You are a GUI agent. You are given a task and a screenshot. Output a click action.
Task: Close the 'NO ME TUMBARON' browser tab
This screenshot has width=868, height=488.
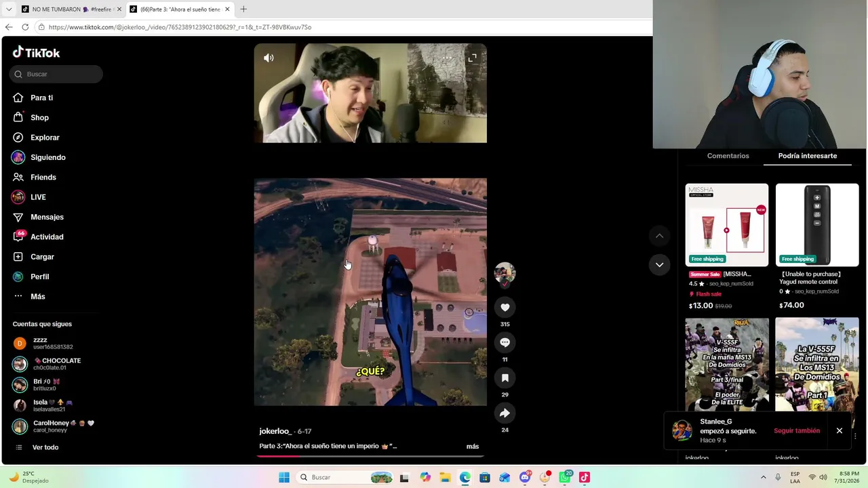119,9
